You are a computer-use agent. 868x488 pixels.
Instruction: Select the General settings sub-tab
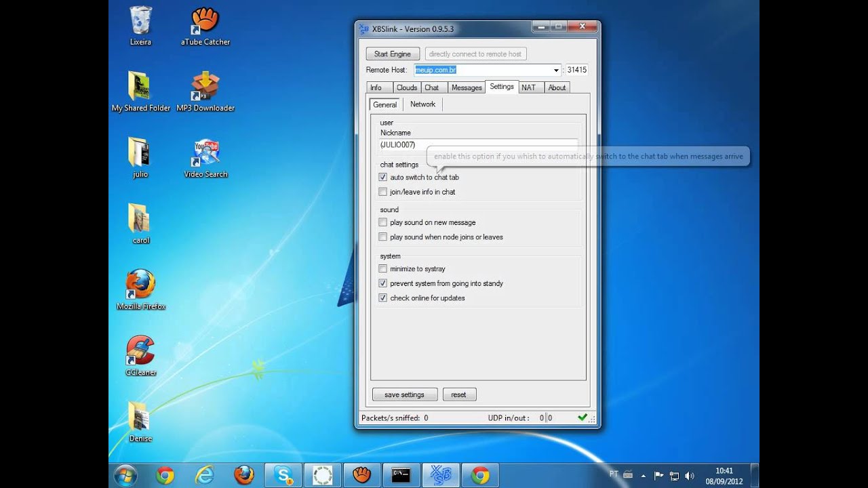click(385, 104)
